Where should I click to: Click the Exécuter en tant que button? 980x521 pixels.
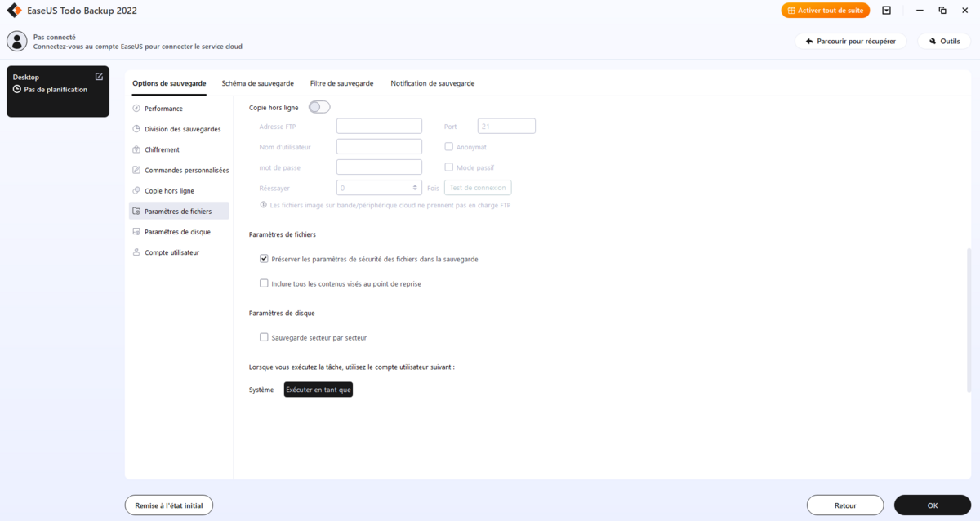pos(318,390)
